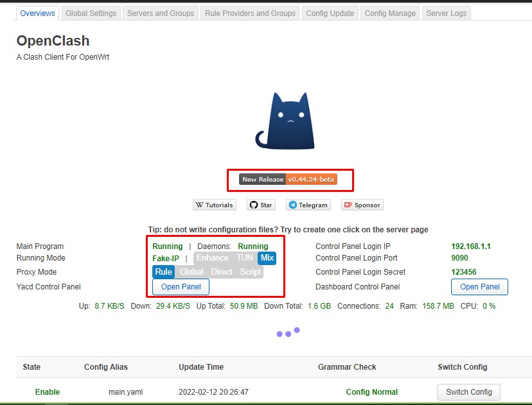Select Rule proxy mode
Image resolution: width=532 pixels, height=405 pixels.
[x=164, y=271]
